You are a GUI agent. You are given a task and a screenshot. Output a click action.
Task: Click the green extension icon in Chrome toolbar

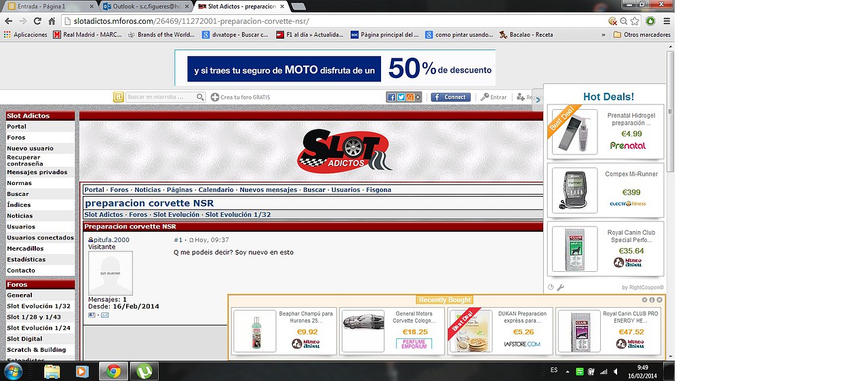pos(651,21)
